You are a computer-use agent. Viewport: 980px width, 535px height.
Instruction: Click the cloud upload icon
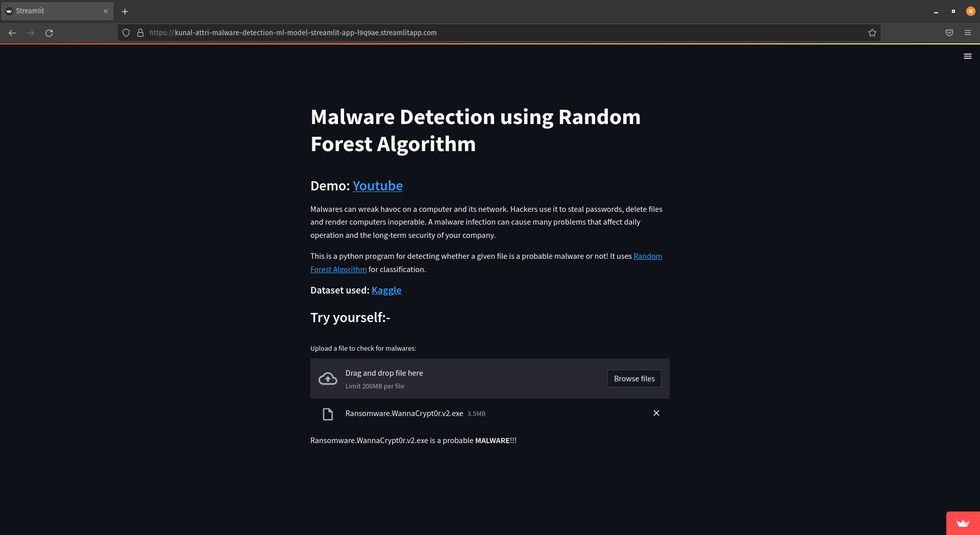[x=328, y=379]
